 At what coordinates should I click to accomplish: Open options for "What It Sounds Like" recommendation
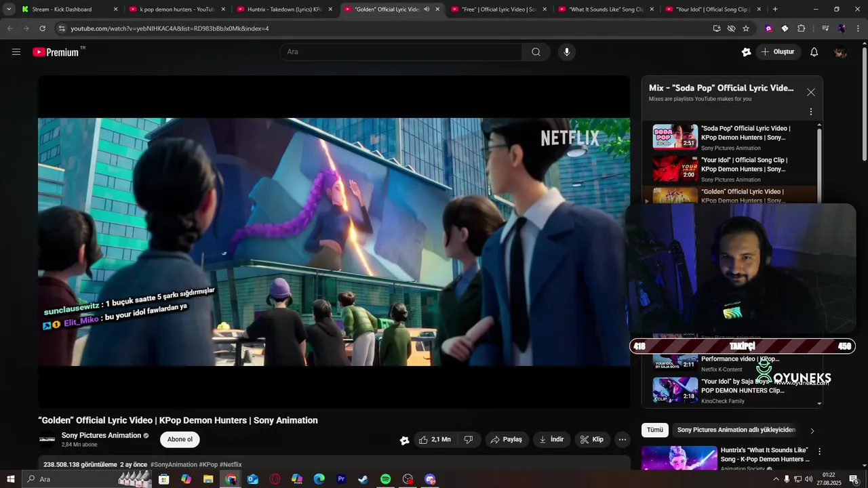pos(819,451)
